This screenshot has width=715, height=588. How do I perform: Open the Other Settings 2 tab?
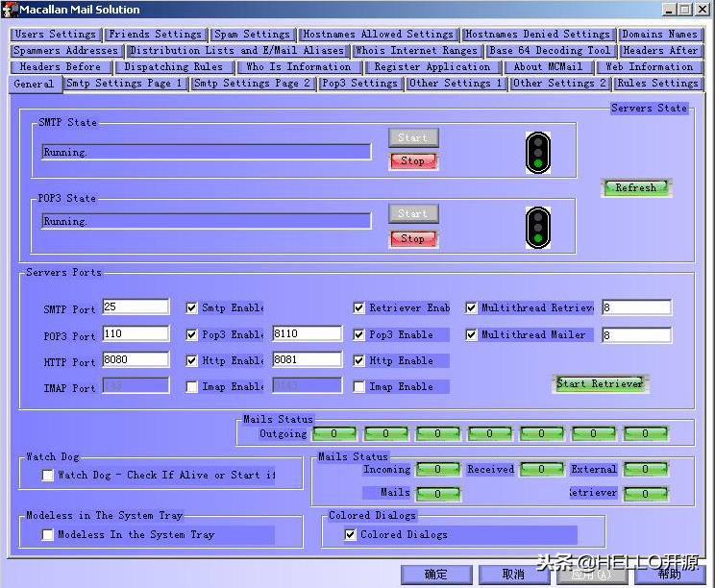click(x=559, y=84)
